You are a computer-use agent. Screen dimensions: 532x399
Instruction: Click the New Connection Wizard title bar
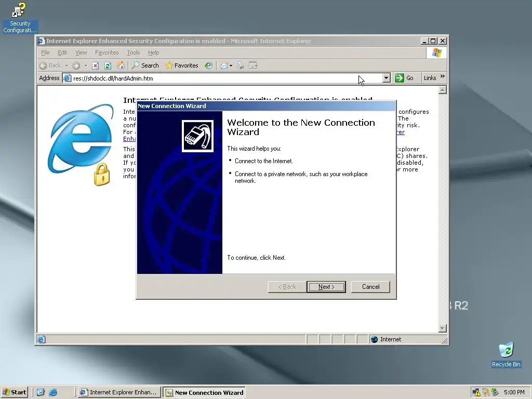pyautogui.click(x=266, y=106)
